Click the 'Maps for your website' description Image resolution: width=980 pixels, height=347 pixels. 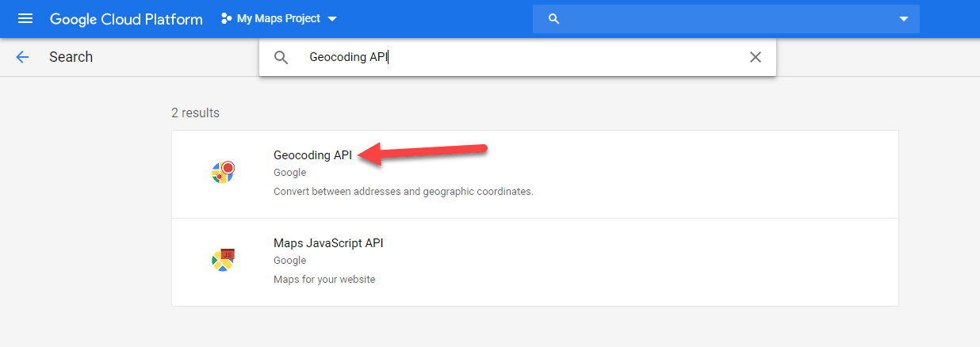pos(324,280)
